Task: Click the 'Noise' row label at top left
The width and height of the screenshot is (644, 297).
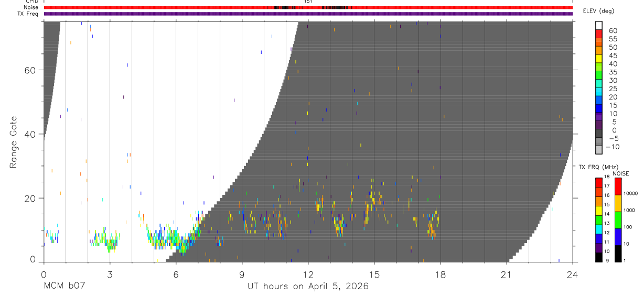Action: tap(30, 7)
